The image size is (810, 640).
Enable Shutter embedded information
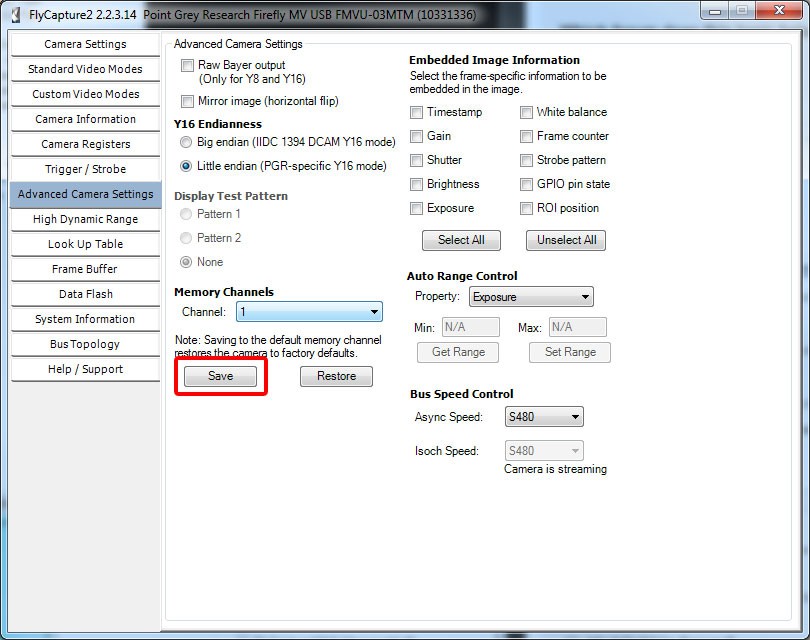click(x=416, y=160)
